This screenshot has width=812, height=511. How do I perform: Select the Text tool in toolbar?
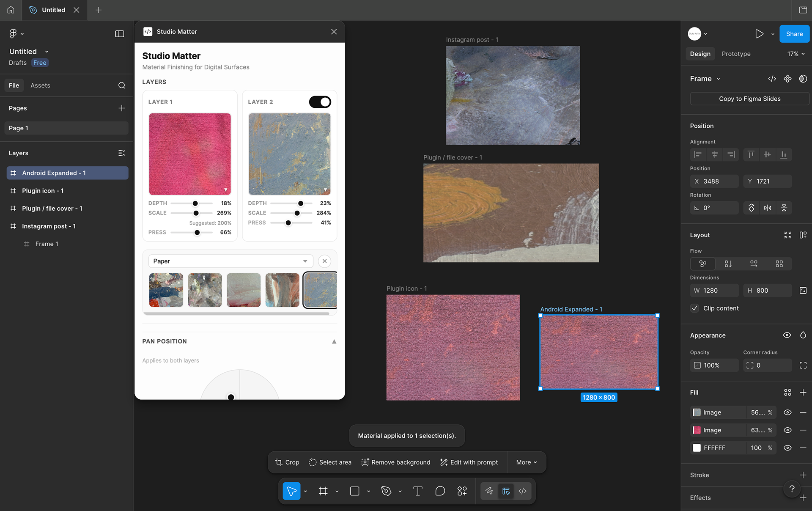click(x=417, y=491)
